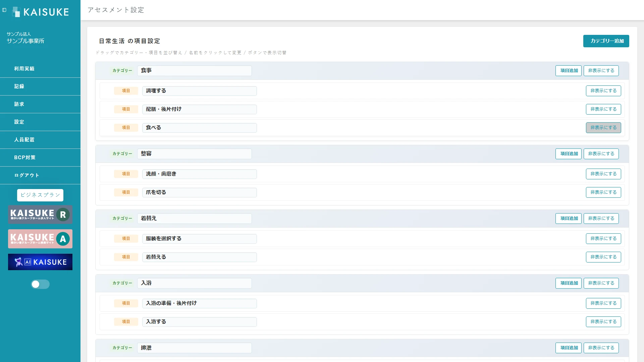
Task: Hide the 調理する item
Action: [603, 91]
